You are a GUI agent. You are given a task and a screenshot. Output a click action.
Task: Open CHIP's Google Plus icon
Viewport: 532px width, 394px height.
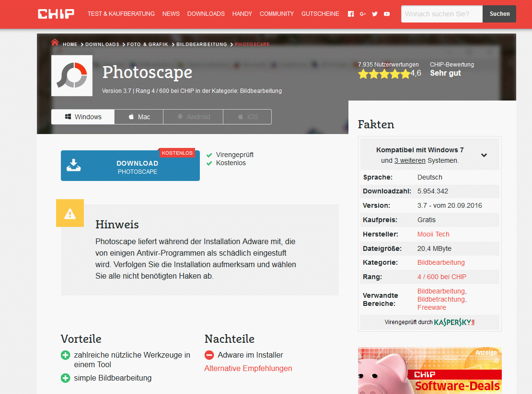(363, 14)
